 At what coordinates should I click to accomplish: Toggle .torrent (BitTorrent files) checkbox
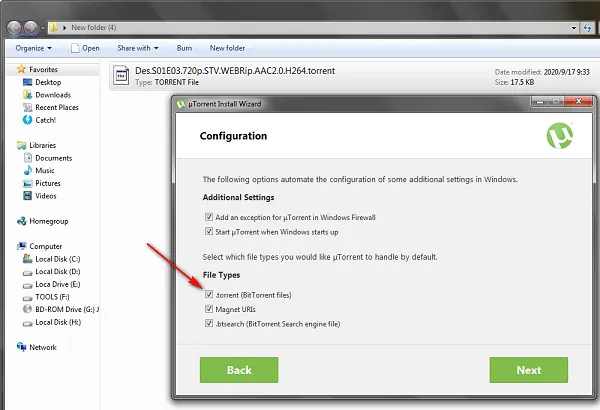click(x=209, y=294)
